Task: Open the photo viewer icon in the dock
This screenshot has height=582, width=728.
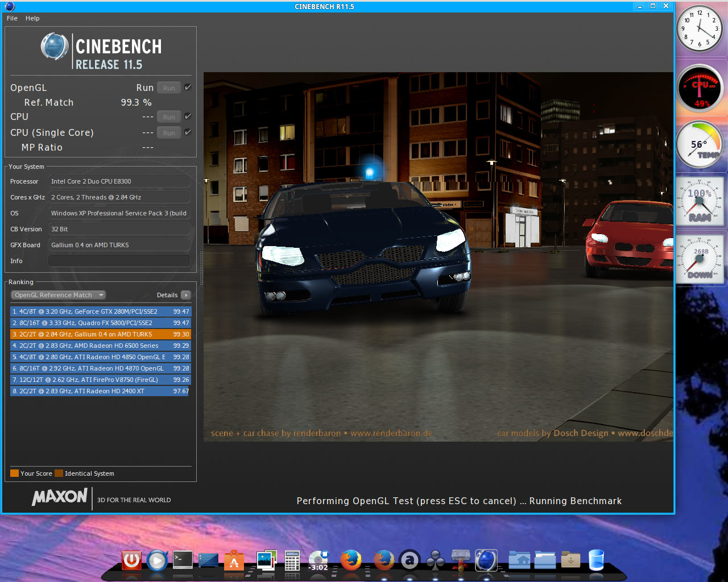Action: [x=266, y=560]
